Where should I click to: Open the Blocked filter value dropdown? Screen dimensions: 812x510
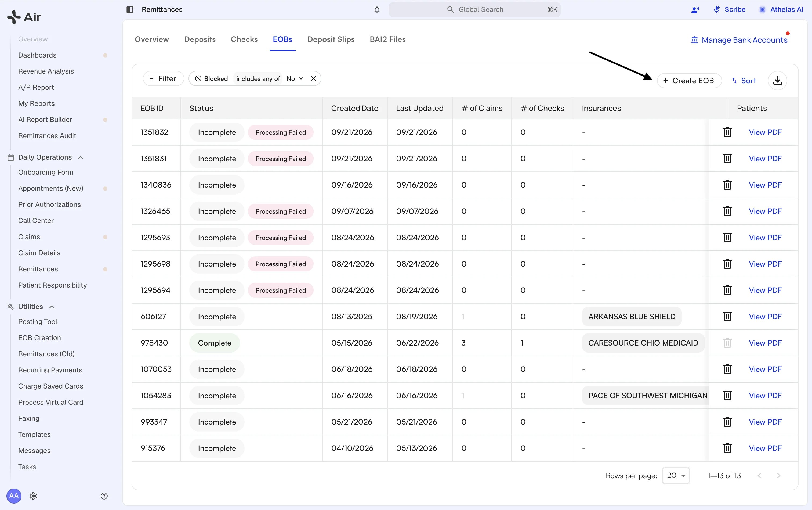[x=295, y=78]
